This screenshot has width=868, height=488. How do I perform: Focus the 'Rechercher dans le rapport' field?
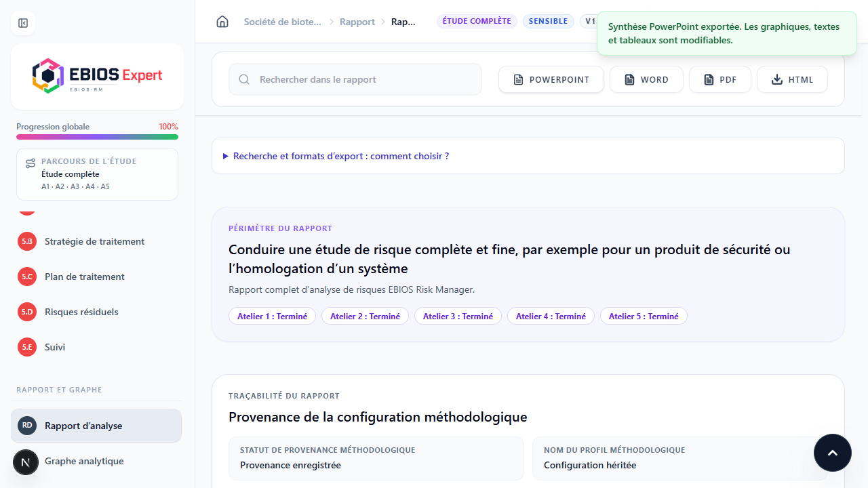355,79
